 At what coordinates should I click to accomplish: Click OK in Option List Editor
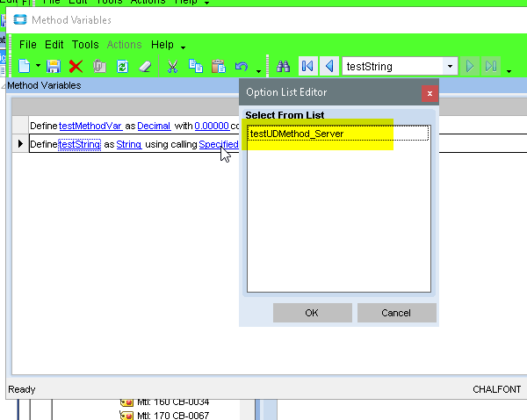tap(312, 313)
